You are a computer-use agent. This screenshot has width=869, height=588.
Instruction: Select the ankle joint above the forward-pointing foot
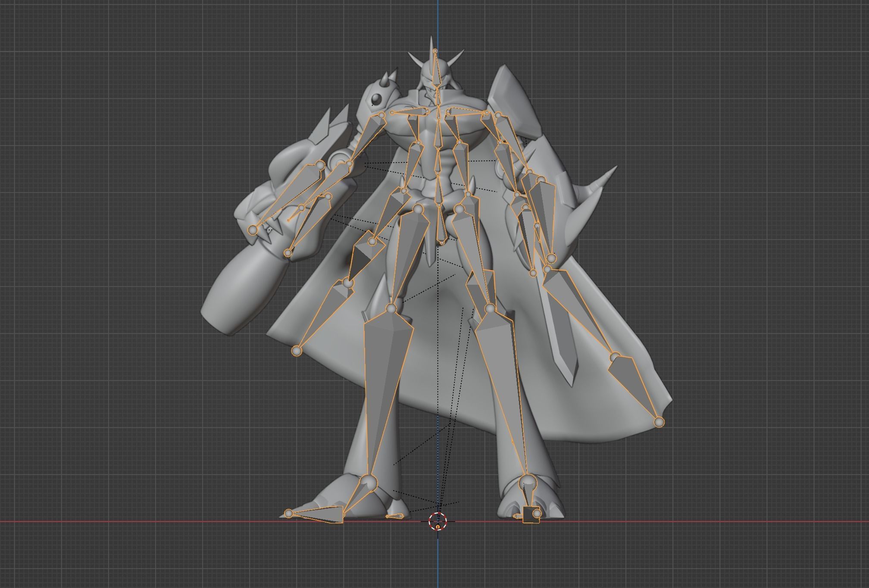368,482
